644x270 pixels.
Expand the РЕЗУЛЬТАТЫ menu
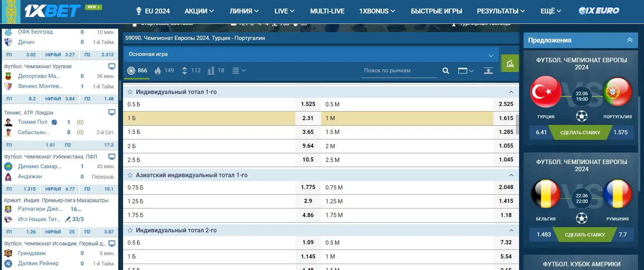click(x=501, y=11)
